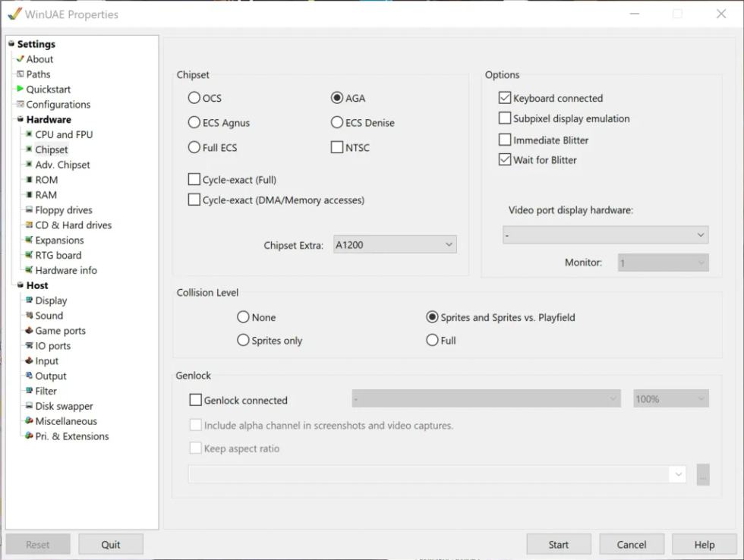
Task: Uncheck Keyboard connected
Action: (505, 98)
